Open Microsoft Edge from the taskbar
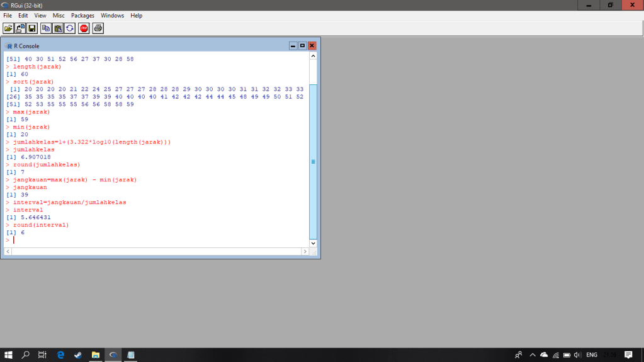644x362 pixels. tap(60, 355)
